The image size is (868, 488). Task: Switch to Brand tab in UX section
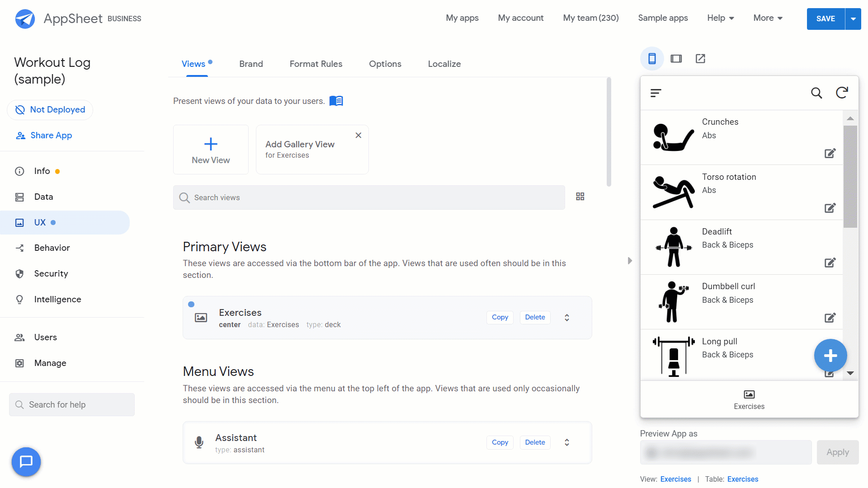tap(250, 64)
